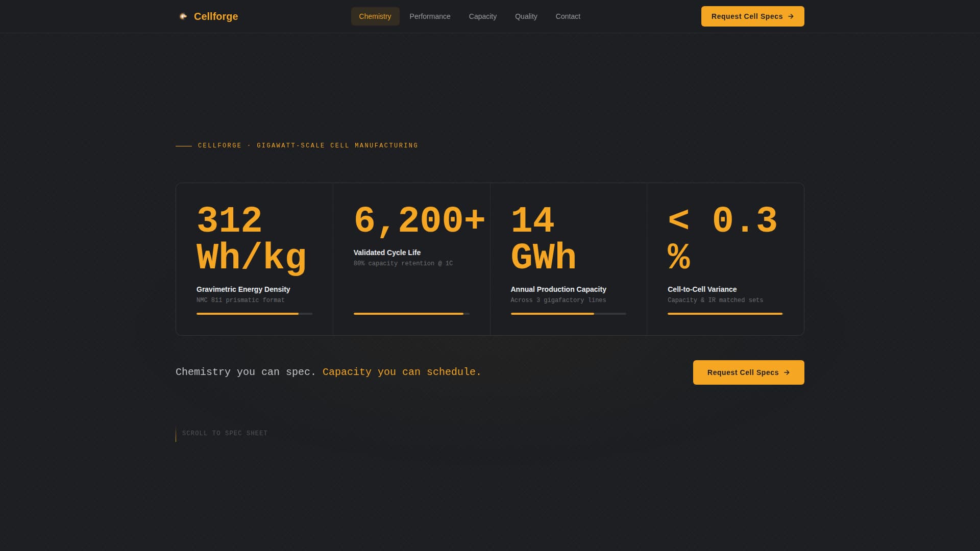Click the SCROLL TO SPEC SHEET indicator
This screenshot has height=551, width=980.
[225, 433]
